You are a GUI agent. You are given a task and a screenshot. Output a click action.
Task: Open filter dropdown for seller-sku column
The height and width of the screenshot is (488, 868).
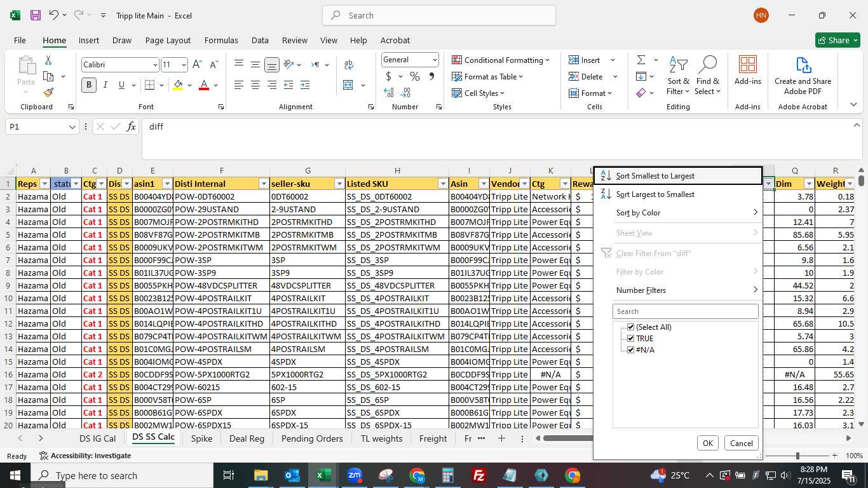[x=339, y=184]
